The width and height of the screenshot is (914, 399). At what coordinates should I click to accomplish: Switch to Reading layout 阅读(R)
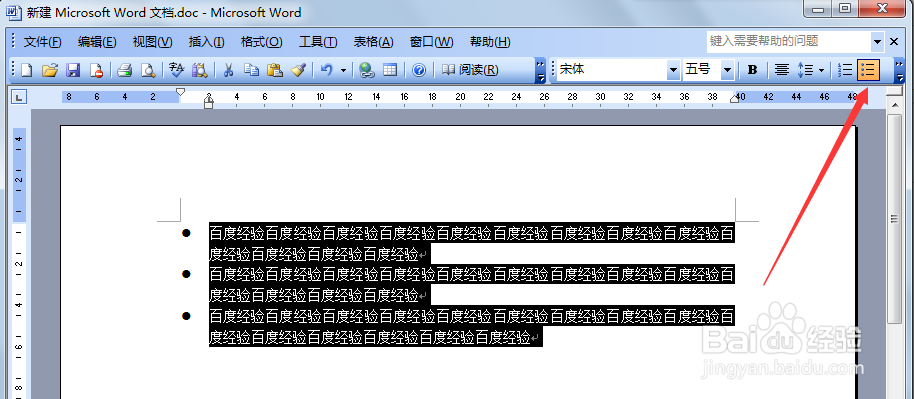click(x=470, y=71)
